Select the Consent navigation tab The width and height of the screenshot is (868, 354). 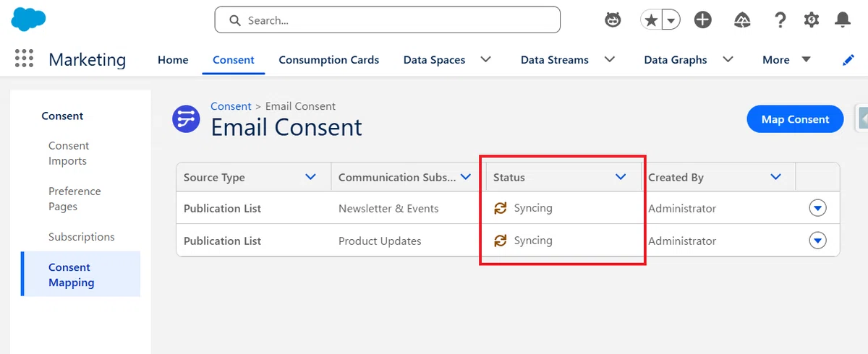click(x=234, y=60)
